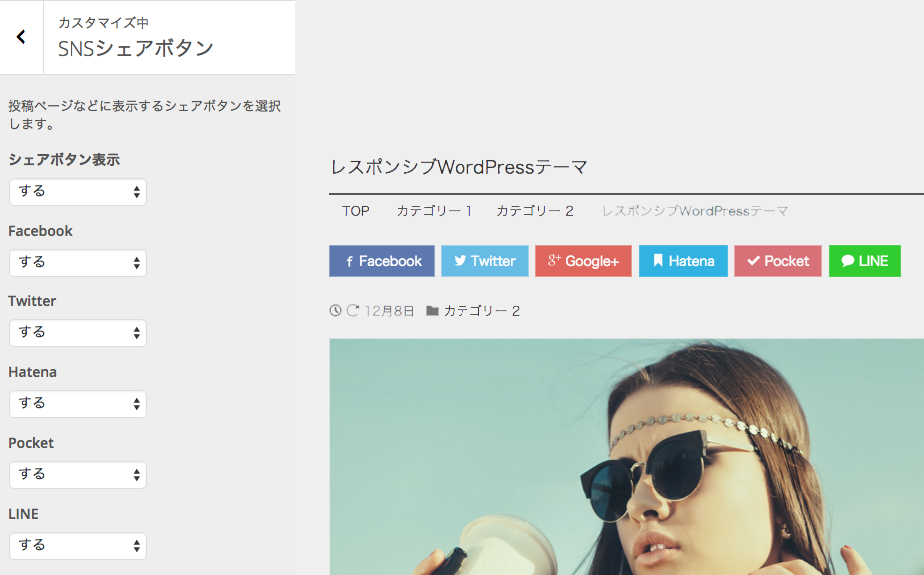Screen dimensions: 924x575
Task: Click the 12月8日 post date
Action: tap(389, 311)
